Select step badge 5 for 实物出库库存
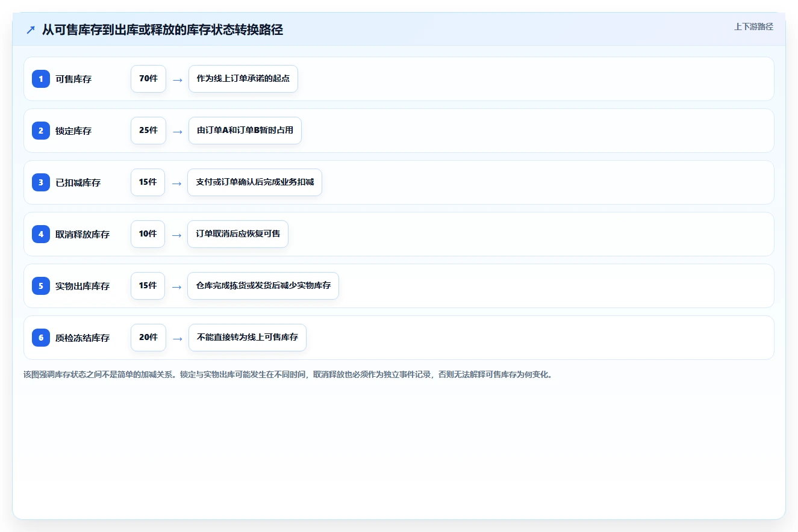 pyautogui.click(x=41, y=286)
